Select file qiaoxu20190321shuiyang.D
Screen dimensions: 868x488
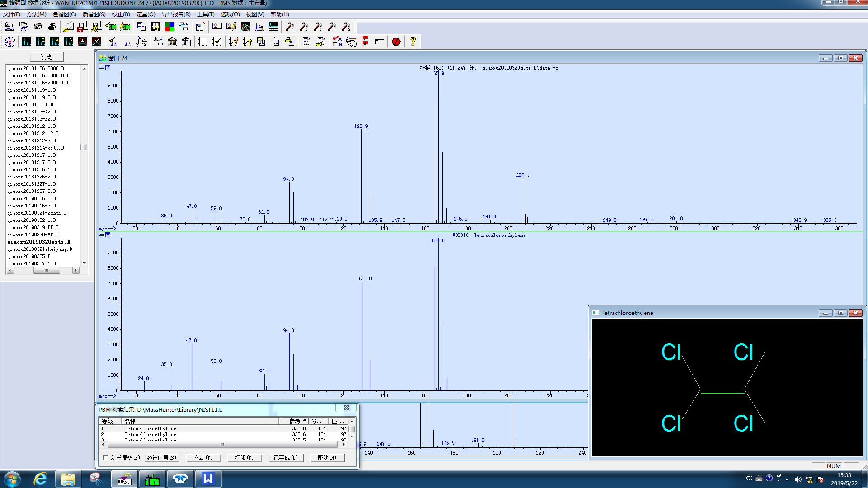click(40, 249)
